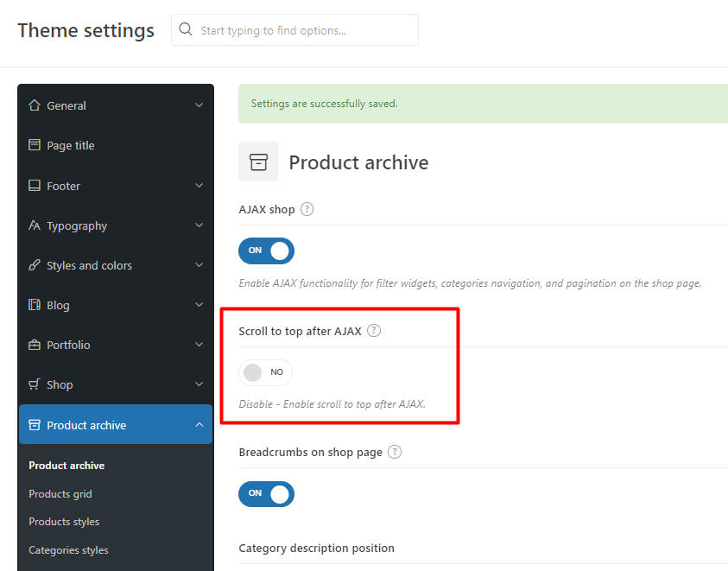728x571 pixels.
Task: Click the Footer icon in sidebar
Action: pos(35,186)
